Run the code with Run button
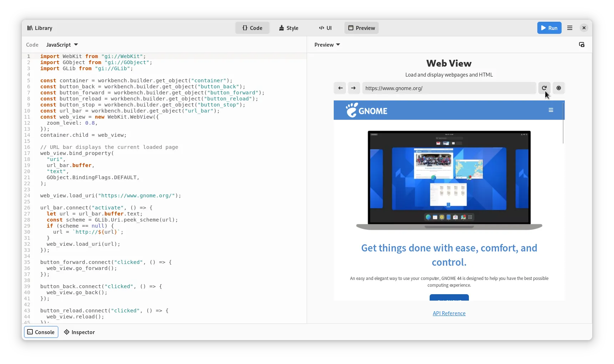This screenshot has width=614, height=364. [549, 28]
